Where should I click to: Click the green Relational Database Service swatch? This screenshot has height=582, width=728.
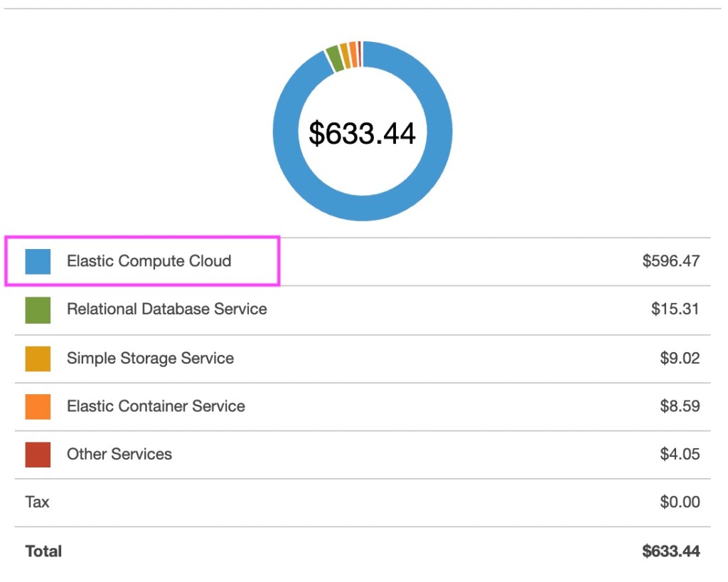[x=38, y=310]
